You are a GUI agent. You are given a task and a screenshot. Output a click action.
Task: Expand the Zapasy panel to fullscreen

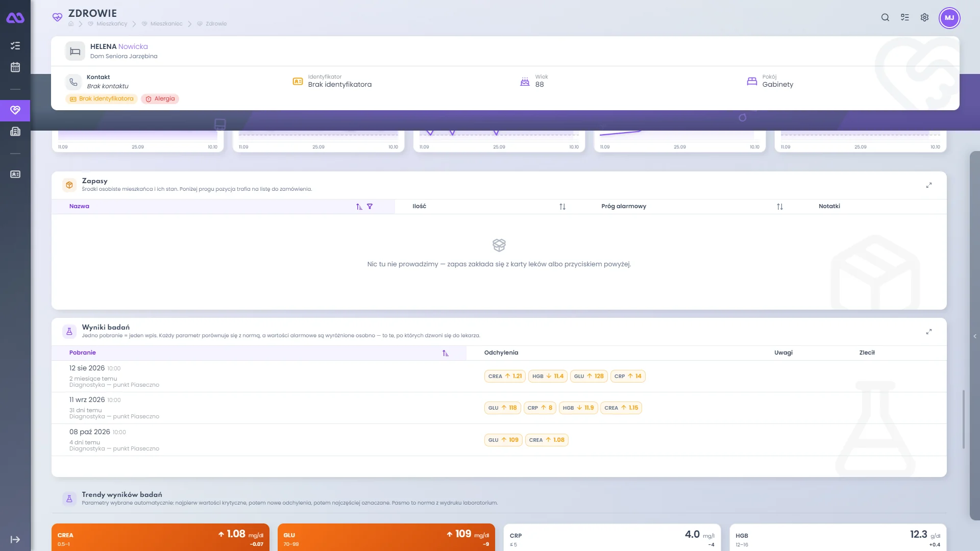click(x=929, y=185)
